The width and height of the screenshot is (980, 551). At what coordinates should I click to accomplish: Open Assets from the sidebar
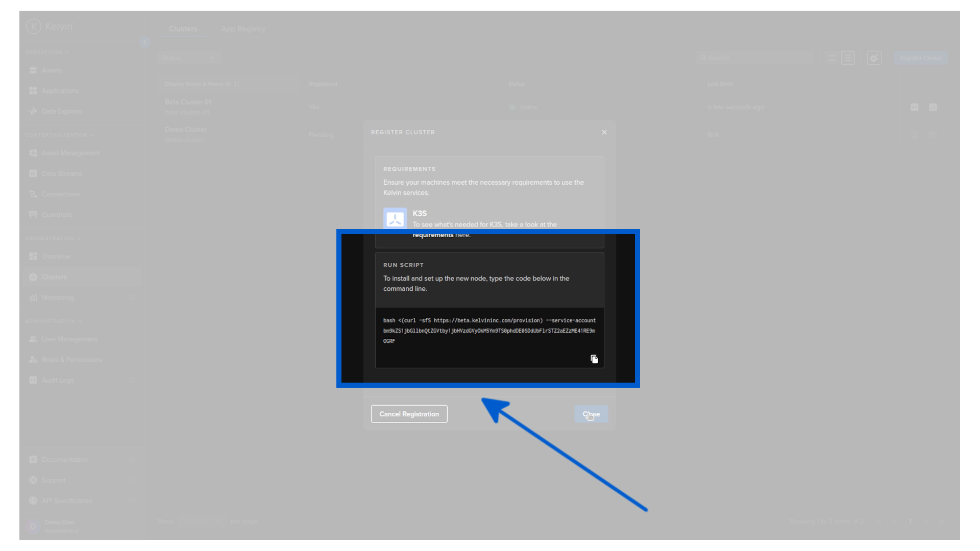[52, 70]
